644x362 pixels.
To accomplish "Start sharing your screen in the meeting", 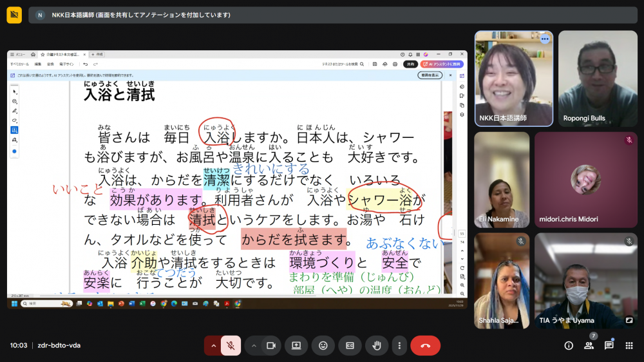I will [296, 346].
